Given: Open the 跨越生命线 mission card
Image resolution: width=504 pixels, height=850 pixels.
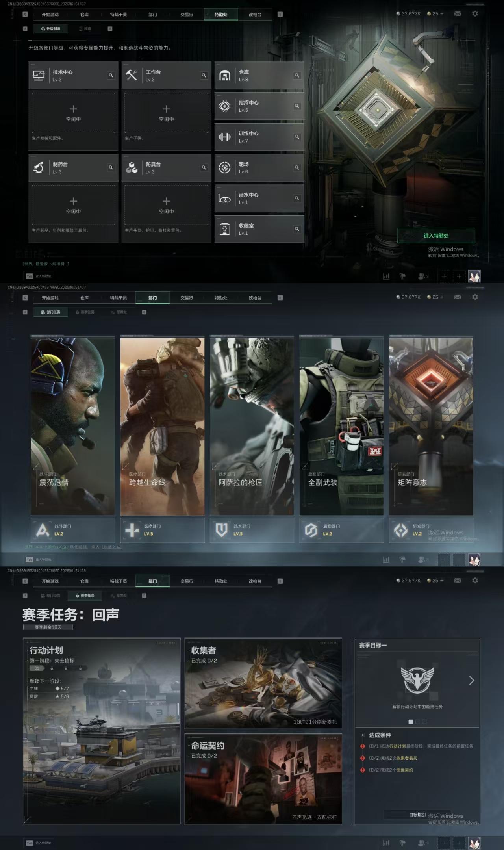Looking at the screenshot, I should 162,425.
